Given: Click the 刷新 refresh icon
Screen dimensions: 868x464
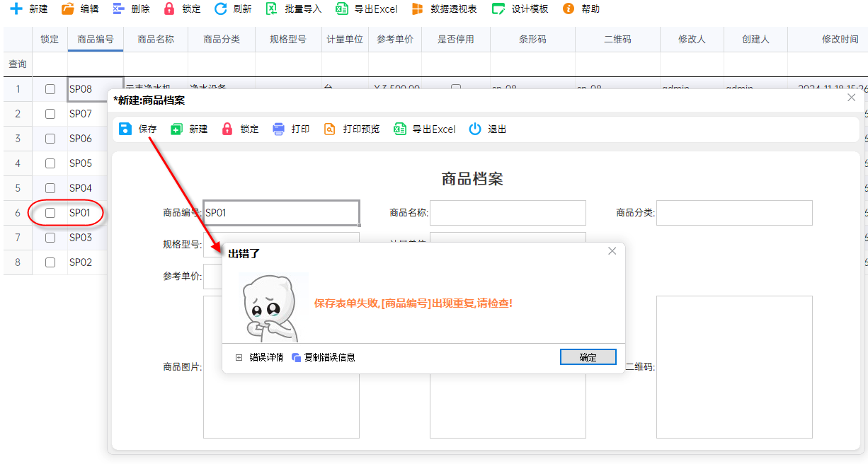Looking at the screenshot, I should pos(220,8).
